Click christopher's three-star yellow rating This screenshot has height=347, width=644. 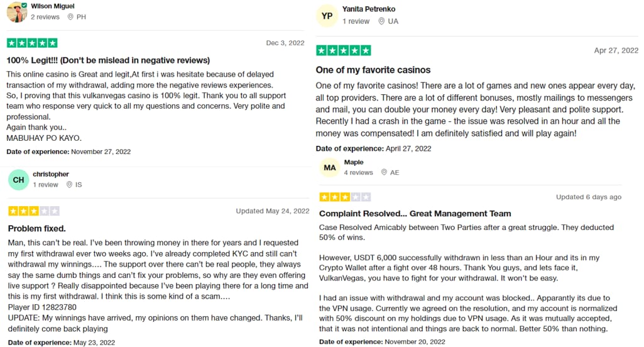34,211
